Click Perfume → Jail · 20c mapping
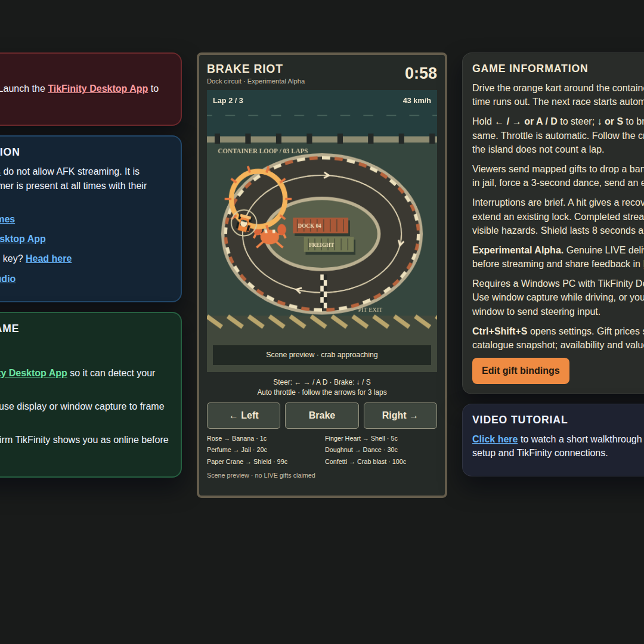 (237, 450)
